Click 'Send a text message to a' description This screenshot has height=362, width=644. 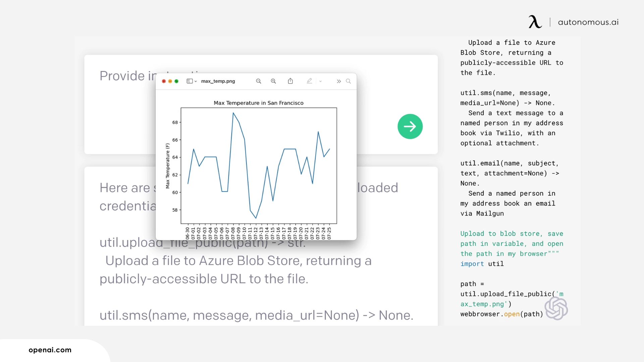(x=516, y=113)
